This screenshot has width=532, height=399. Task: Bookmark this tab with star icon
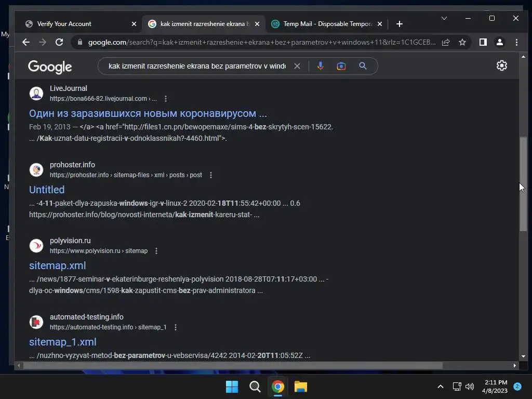(462, 42)
